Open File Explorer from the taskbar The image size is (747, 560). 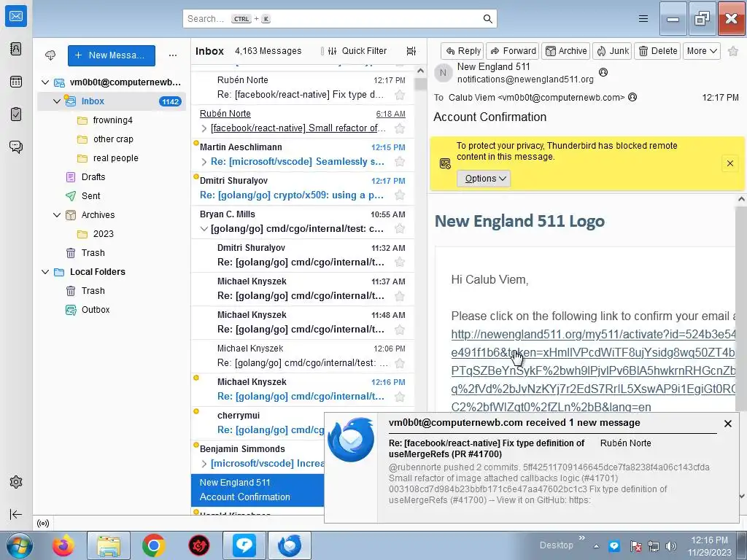click(x=109, y=545)
